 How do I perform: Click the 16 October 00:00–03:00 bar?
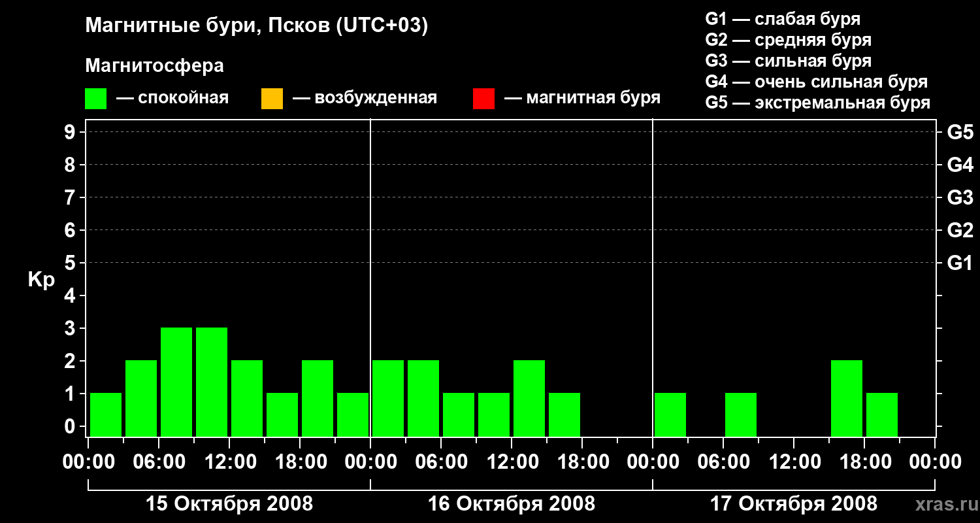point(388,398)
